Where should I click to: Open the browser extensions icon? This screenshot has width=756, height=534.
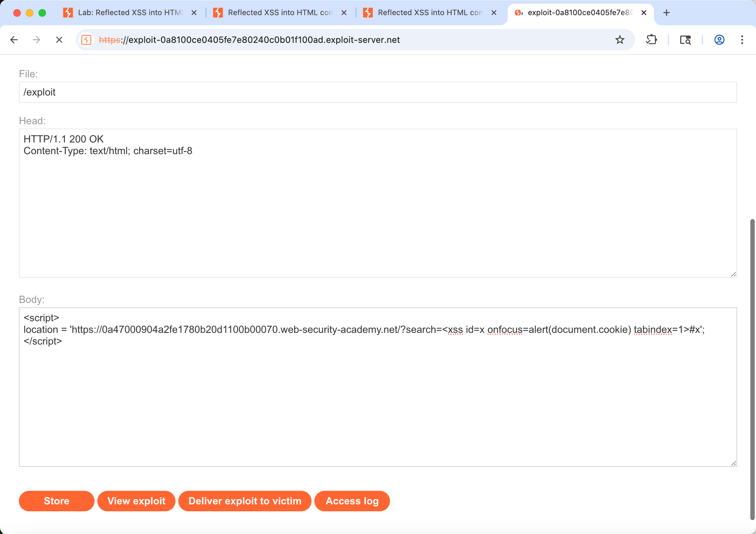(651, 39)
